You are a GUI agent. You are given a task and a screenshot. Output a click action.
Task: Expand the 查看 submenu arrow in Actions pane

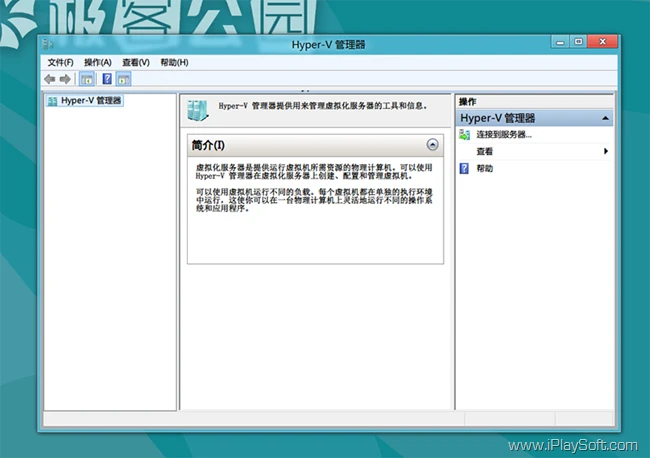pyautogui.click(x=606, y=151)
